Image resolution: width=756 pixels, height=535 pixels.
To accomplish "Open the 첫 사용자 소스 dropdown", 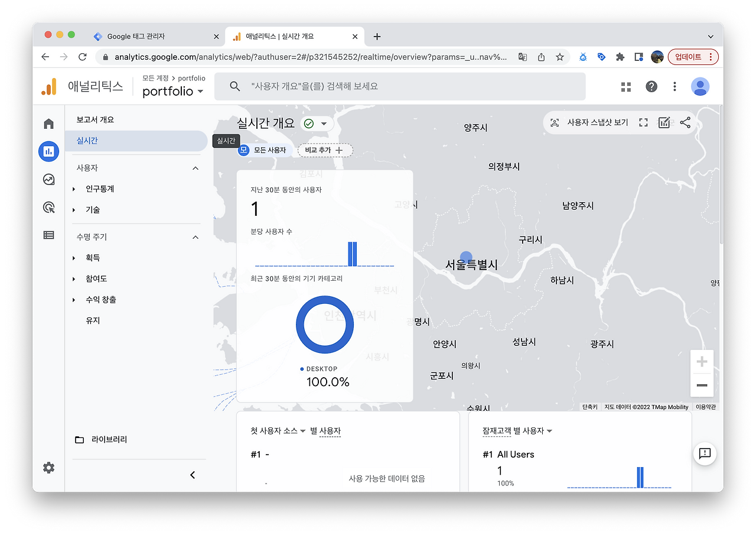I will tap(278, 431).
